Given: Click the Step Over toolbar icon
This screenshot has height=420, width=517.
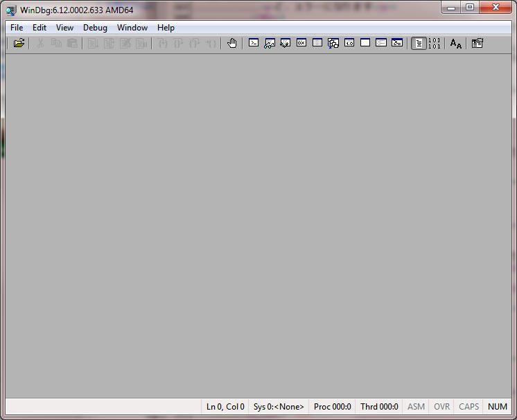Looking at the screenshot, I should click(178, 43).
